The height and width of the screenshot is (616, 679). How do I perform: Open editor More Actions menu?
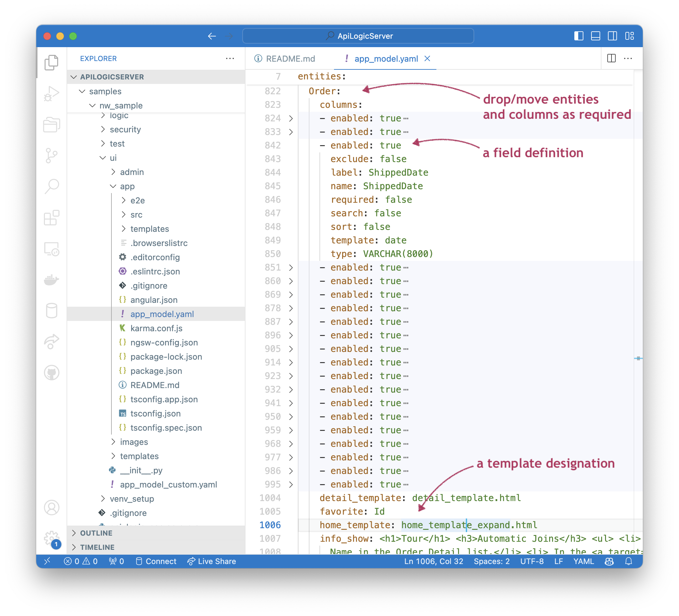[x=628, y=58]
